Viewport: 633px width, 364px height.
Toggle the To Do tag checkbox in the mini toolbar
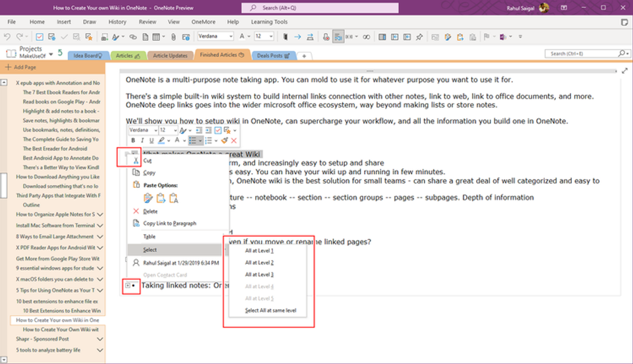(x=218, y=130)
